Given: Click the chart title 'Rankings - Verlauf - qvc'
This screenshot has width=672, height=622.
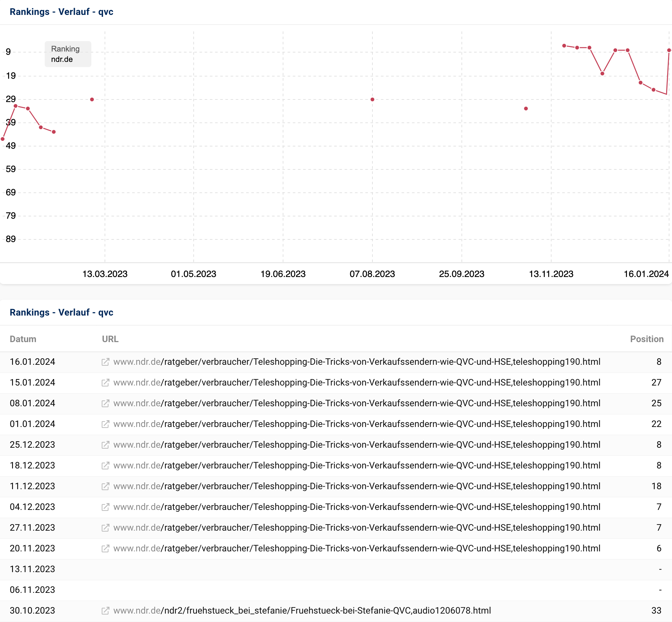Looking at the screenshot, I should [62, 12].
